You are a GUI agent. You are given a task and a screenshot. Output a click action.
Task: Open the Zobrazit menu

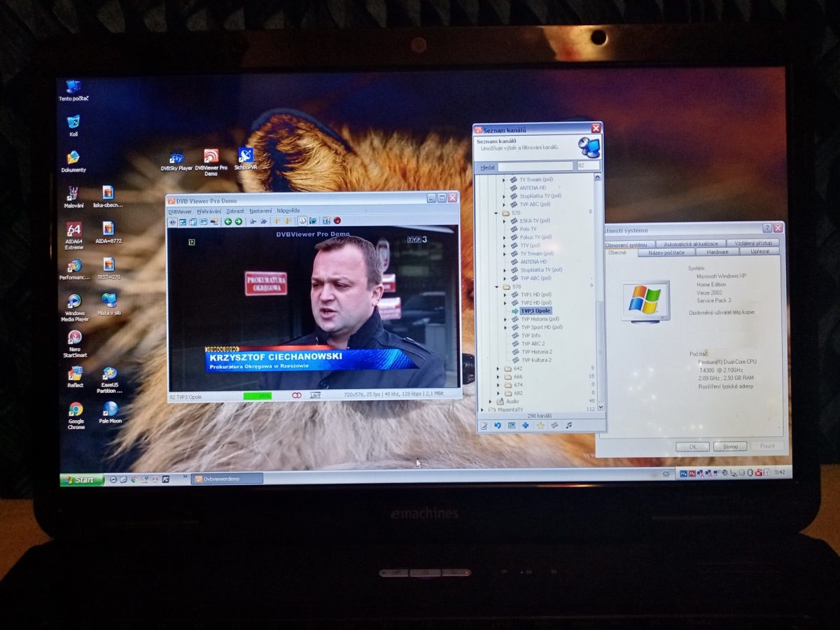pyautogui.click(x=235, y=211)
